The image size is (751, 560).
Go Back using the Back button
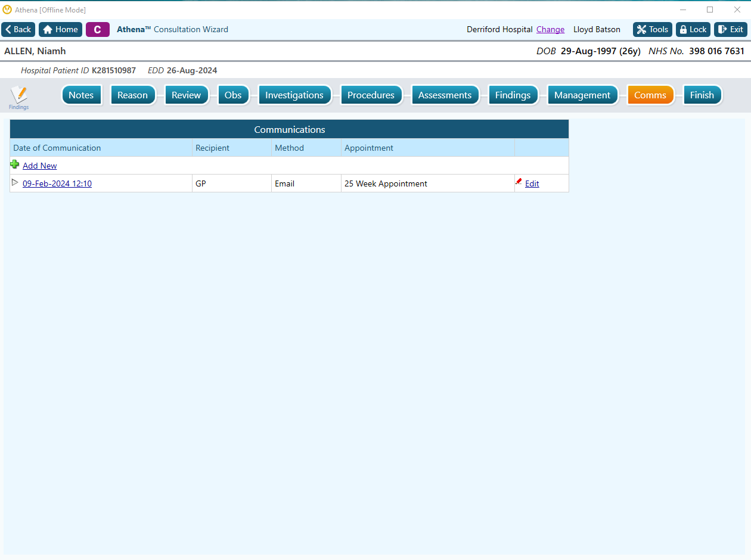pos(18,29)
